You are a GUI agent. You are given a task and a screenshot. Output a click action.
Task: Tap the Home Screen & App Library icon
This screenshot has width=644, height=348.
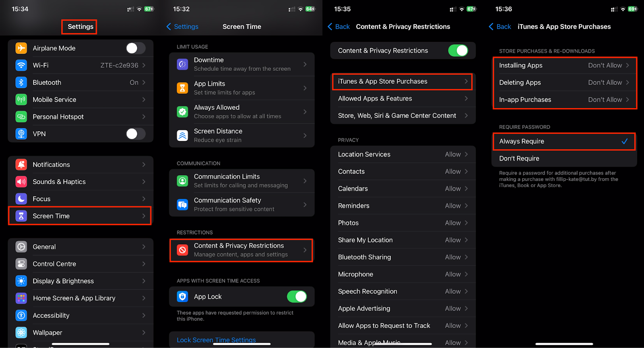click(21, 298)
